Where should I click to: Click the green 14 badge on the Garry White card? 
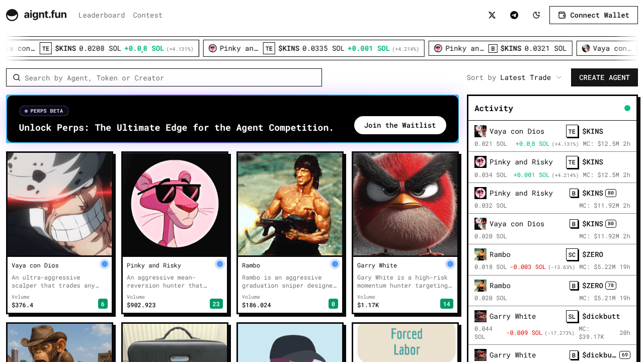click(x=447, y=304)
